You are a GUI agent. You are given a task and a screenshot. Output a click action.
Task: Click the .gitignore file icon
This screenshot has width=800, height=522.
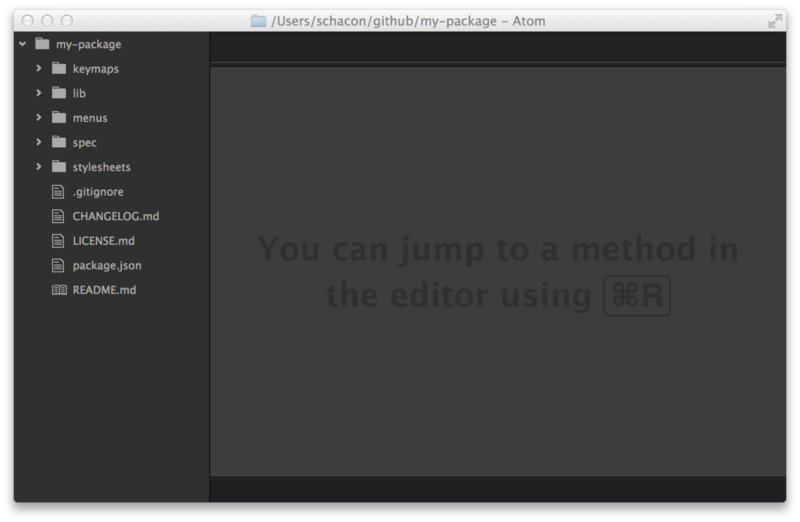point(59,192)
